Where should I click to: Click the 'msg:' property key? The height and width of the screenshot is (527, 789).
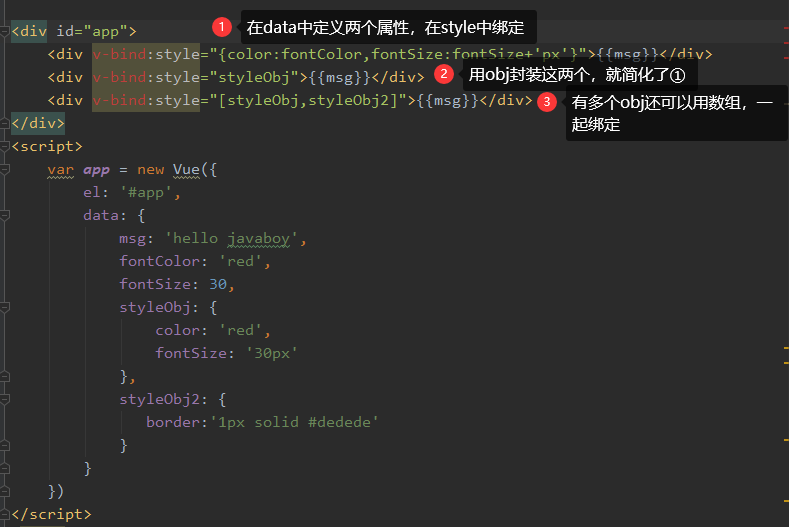coord(136,239)
